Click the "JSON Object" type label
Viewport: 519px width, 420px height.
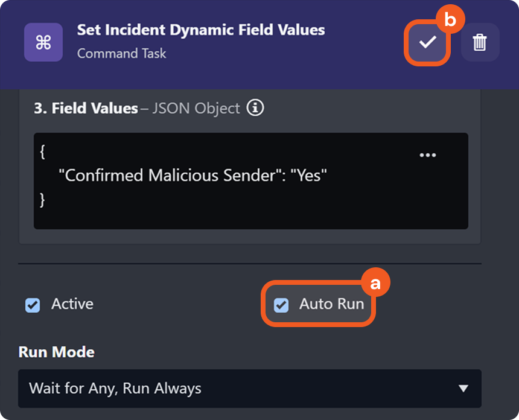(x=196, y=109)
